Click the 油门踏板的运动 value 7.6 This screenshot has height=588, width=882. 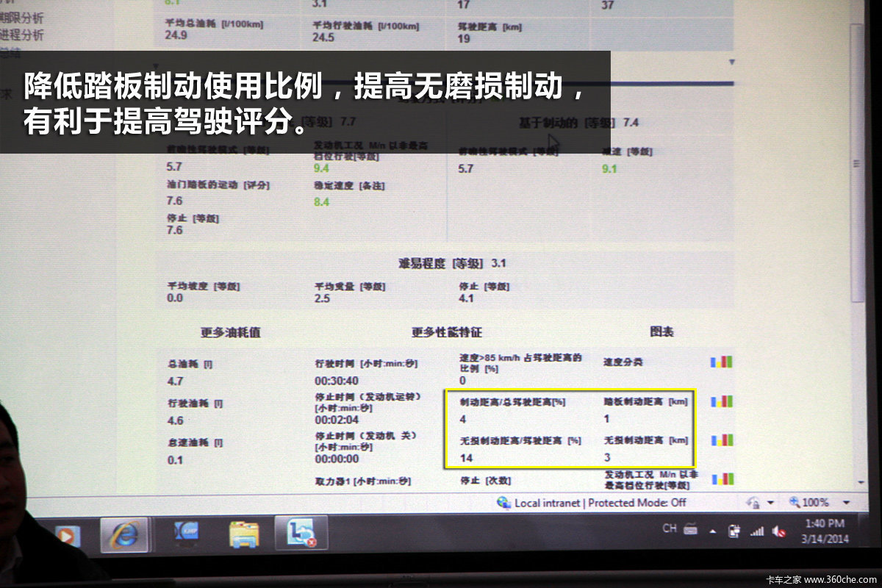(x=174, y=201)
